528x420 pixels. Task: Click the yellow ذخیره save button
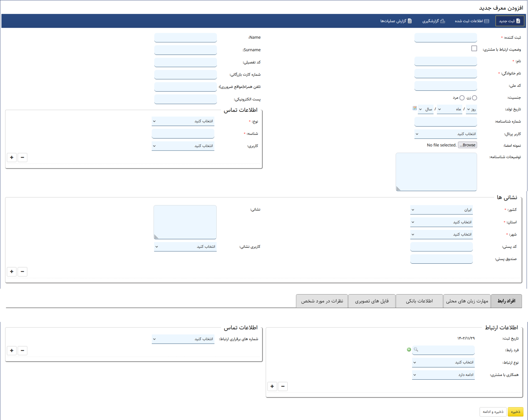pos(515,411)
